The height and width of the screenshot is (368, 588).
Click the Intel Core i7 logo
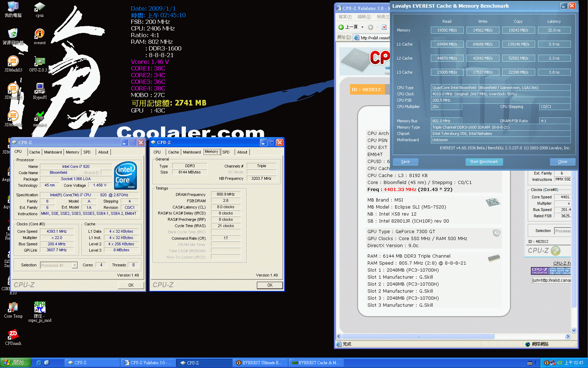[x=125, y=175]
